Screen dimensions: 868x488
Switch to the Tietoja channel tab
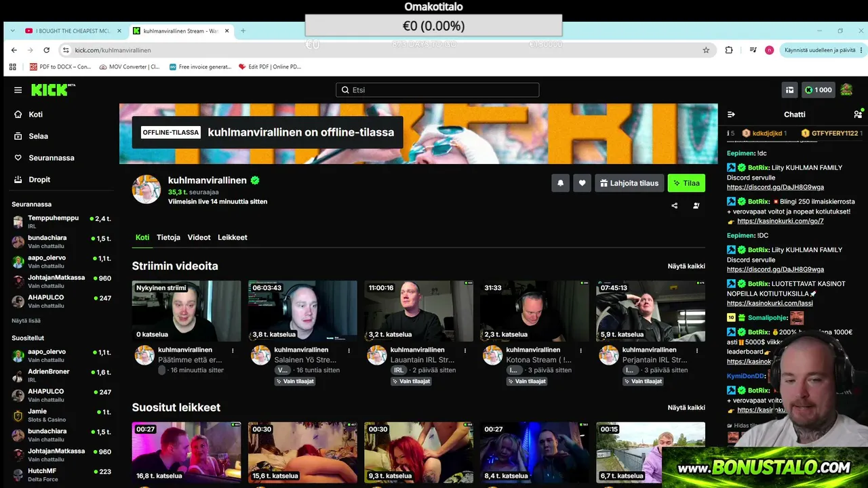pyautogui.click(x=168, y=238)
